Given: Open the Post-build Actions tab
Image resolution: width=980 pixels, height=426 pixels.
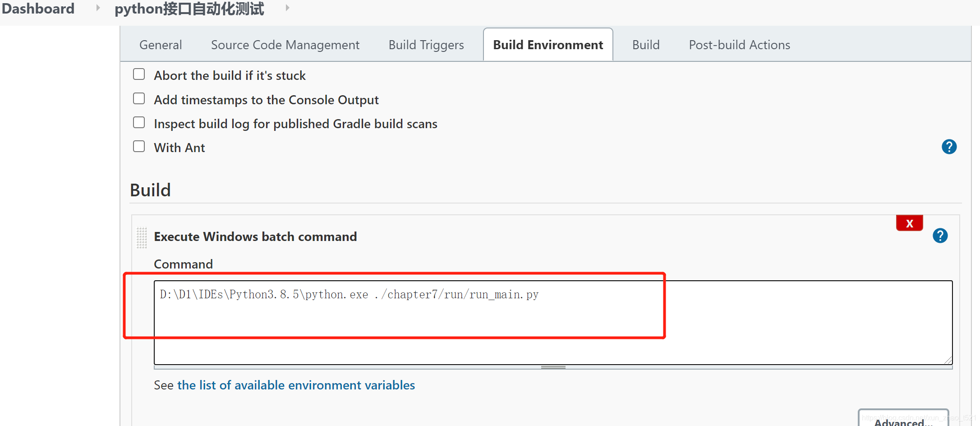Looking at the screenshot, I should (740, 45).
